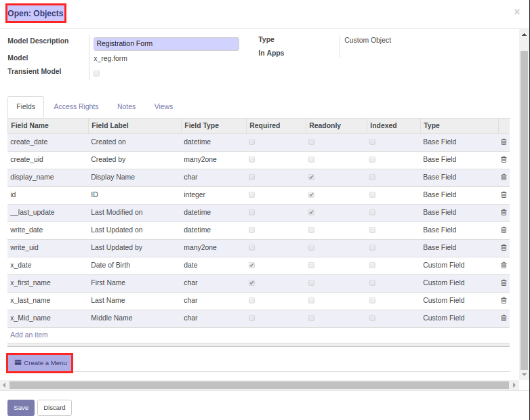Image resolution: width=530 pixels, height=420 pixels.
Task: Remove the x_date Date of Birth field
Action: click(504, 266)
